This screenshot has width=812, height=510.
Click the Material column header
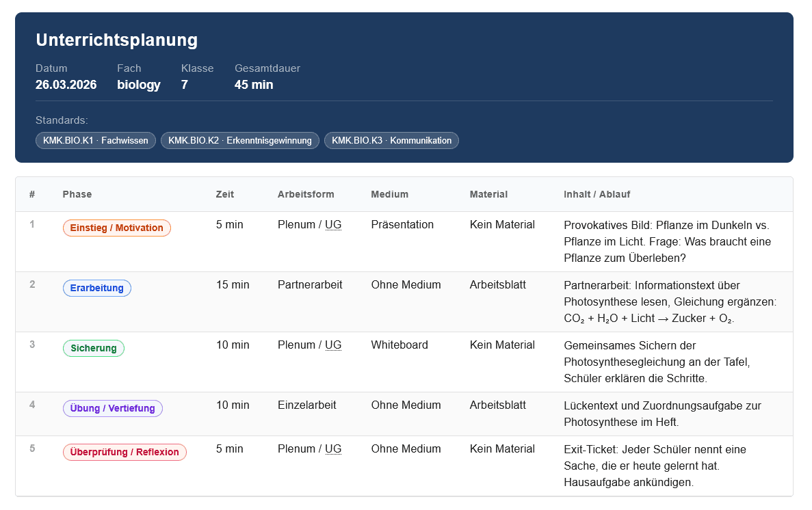[488, 194]
